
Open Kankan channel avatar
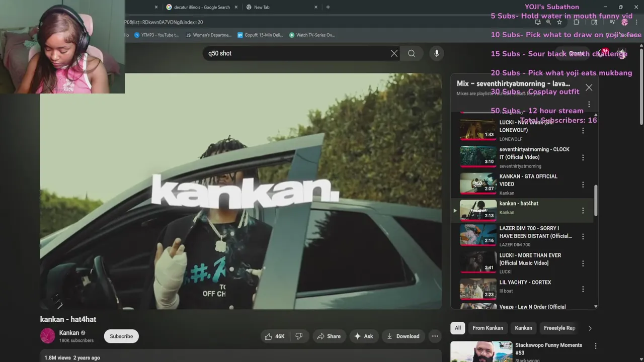[47, 336]
